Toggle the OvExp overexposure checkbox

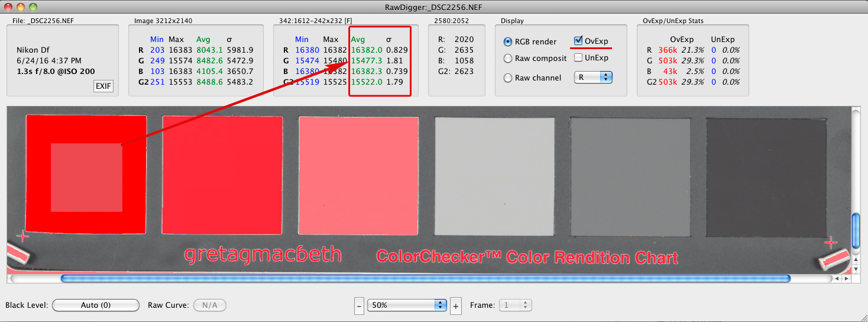[x=578, y=41]
